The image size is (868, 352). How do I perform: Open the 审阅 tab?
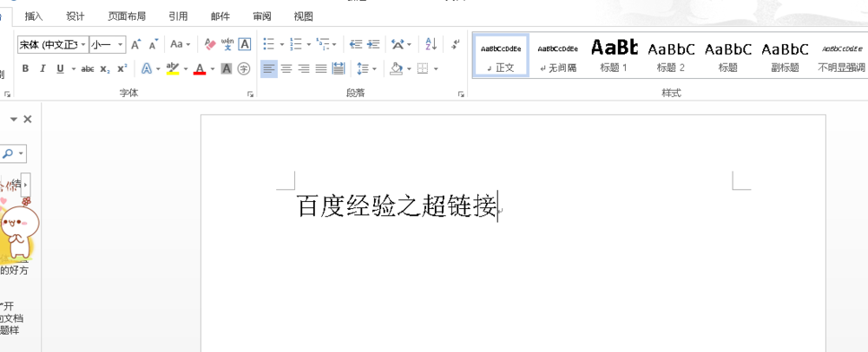pyautogui.click(x=262, y=16)
